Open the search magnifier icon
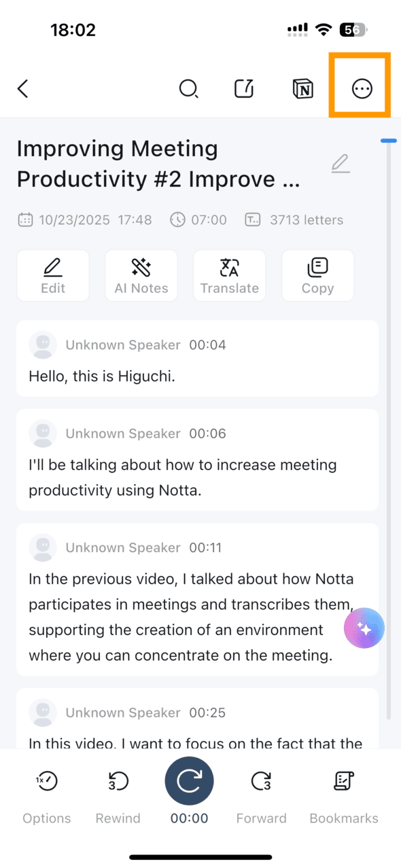The width and height of the screenshot is (401, 868). (188, 89)
